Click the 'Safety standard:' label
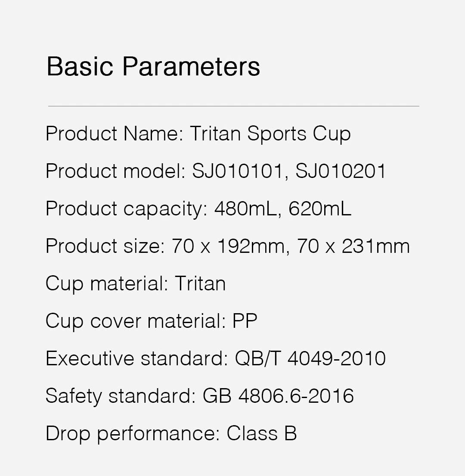The width and height of the screenshot is (465, 476). click(x=121, y=396)
